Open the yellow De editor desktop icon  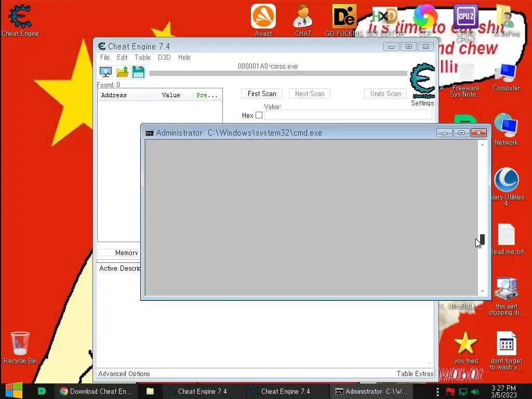[344, 16]
